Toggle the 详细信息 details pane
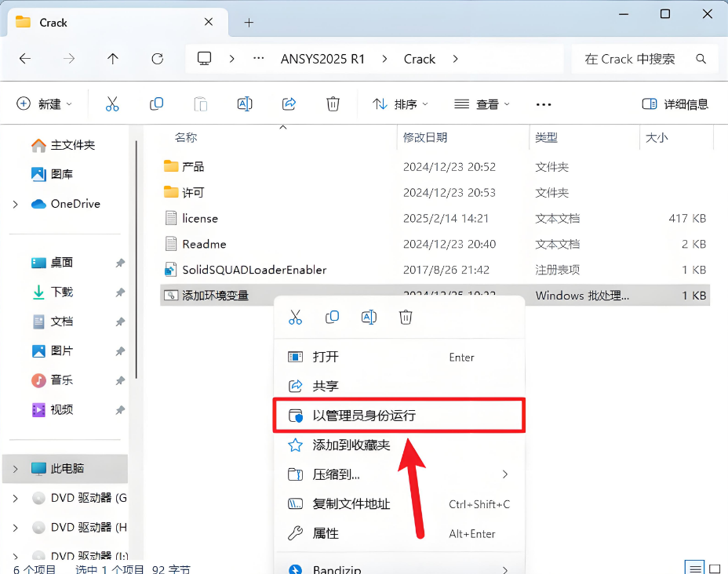Screen dimensions: 728x574 tap(675, 104)
